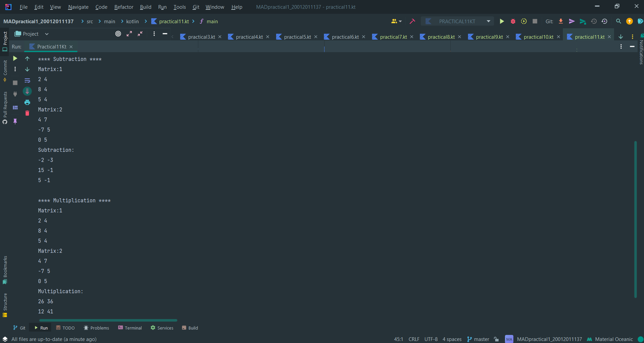Run the PRACTICAL11KT configuration
This screenshot has height=343, width=644.
[x=502, y=21]
